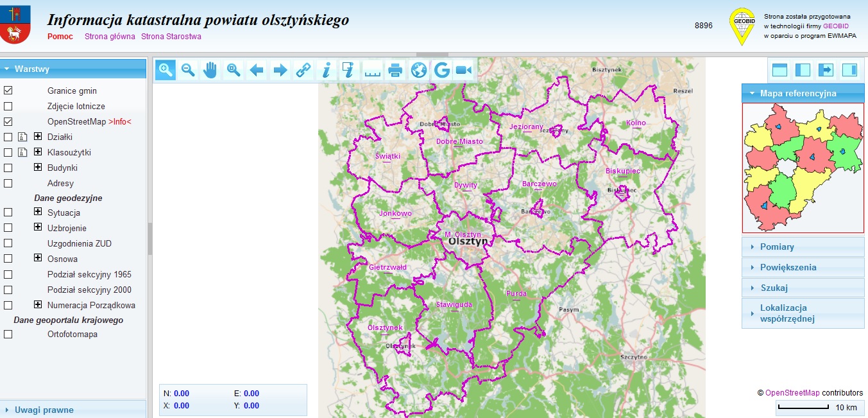This screenshot has height=418, width=868.
Task: Go to previous map view arrow
Action: point(257,70)
